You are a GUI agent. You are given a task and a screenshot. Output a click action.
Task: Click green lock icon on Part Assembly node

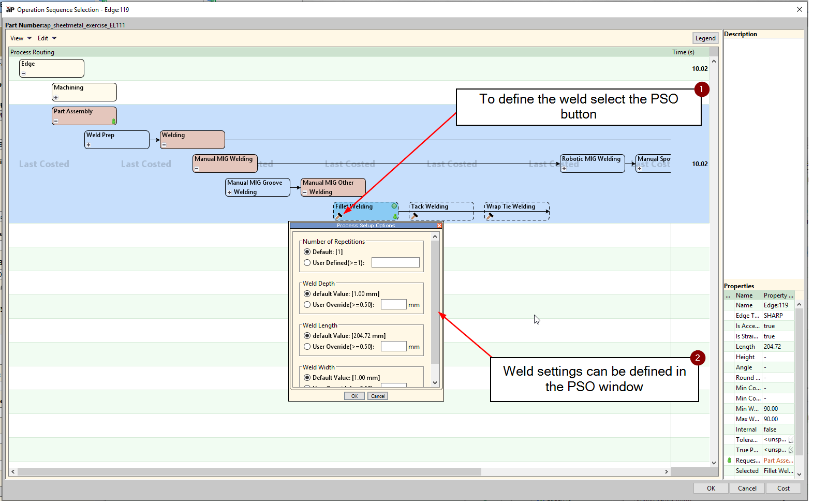113,122
